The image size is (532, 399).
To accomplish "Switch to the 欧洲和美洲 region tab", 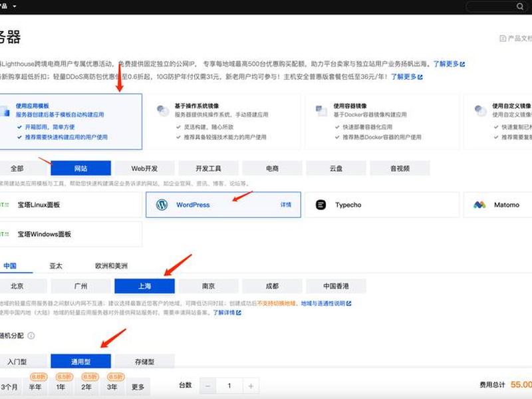I will [111, 265].
